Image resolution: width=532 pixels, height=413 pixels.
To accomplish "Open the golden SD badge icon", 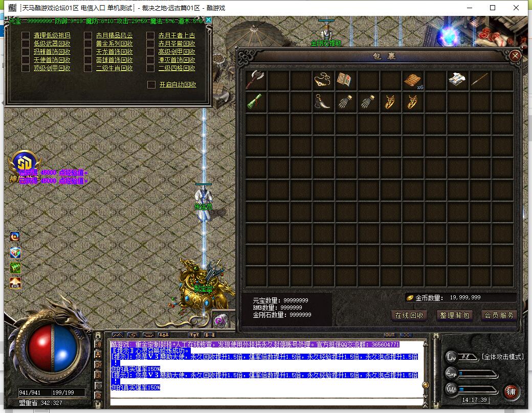I will click(24, 162).
